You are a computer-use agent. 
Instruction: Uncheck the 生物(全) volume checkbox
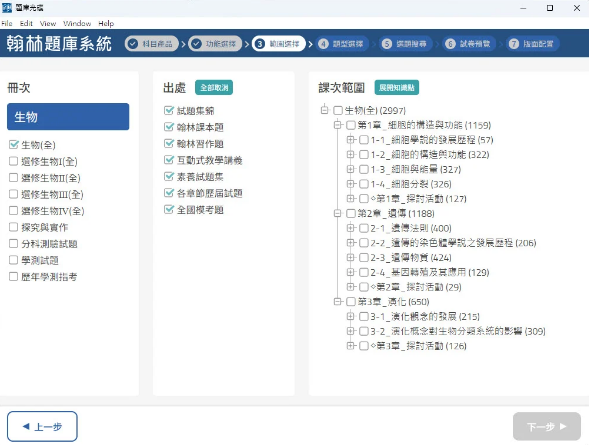14,145
